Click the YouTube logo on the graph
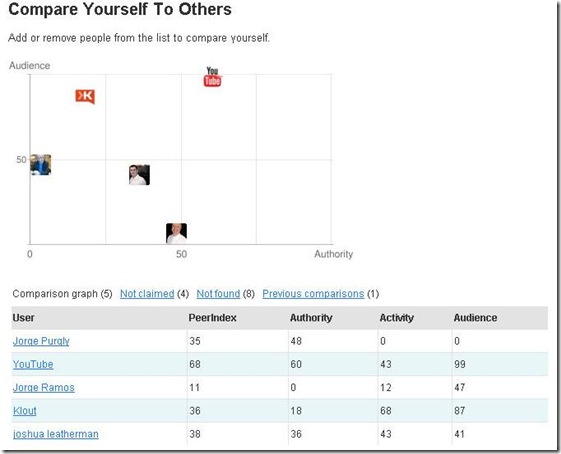The image size is (561, 454). (213, 77)
